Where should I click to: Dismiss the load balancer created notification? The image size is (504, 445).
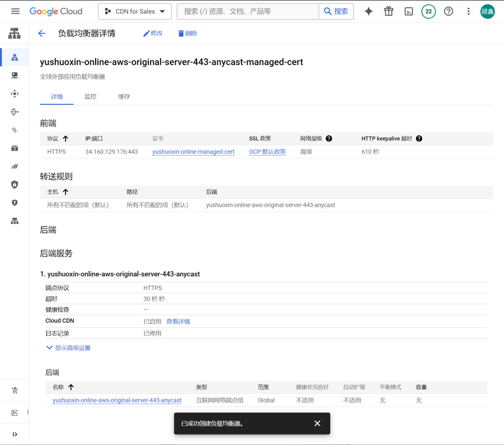click(317, 423)
